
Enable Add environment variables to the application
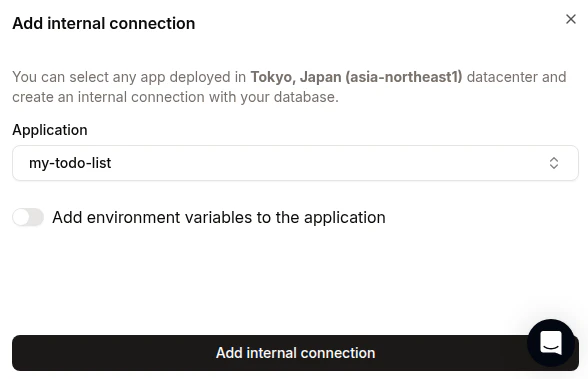pos(28,217)
